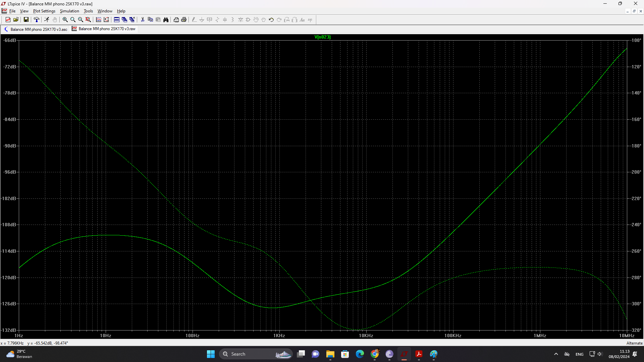Image resolution: width=644 pixels, height=362 pixels.
Task: Click the New Schematic icon
Action: click(8, 20)
